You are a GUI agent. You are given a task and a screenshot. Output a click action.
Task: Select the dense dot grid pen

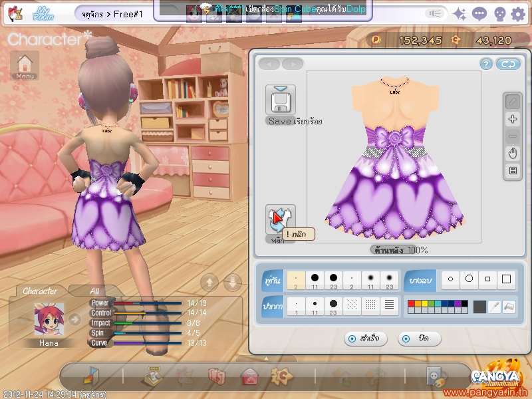pyautogui.click(x=370, y=306)
